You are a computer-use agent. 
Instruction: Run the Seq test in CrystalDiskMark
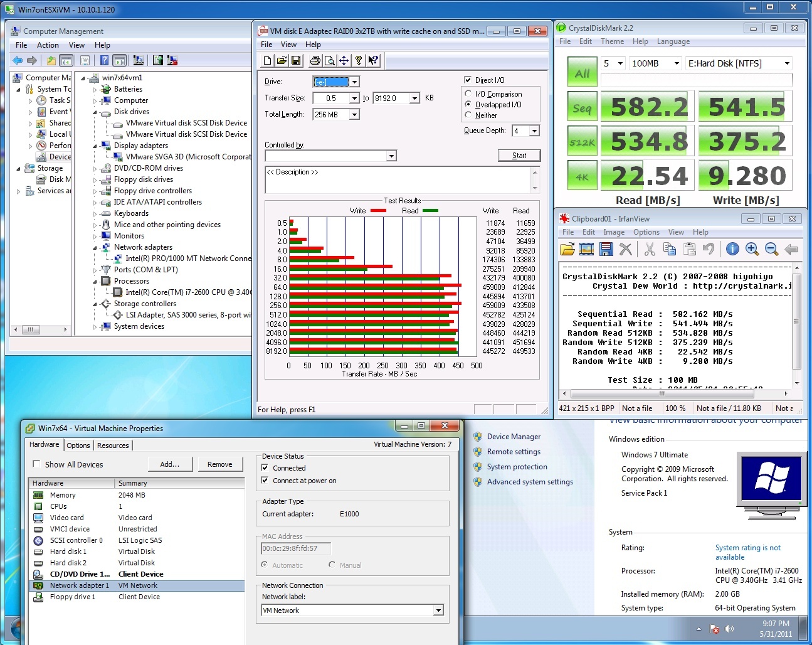coord(582,107)
